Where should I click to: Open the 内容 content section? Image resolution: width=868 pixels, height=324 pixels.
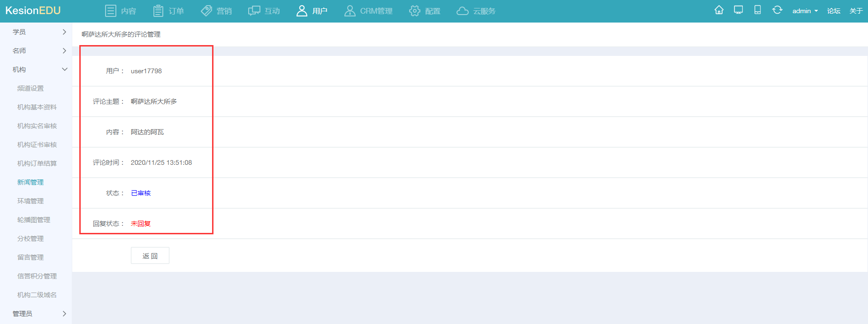click(x=121, y=11)
